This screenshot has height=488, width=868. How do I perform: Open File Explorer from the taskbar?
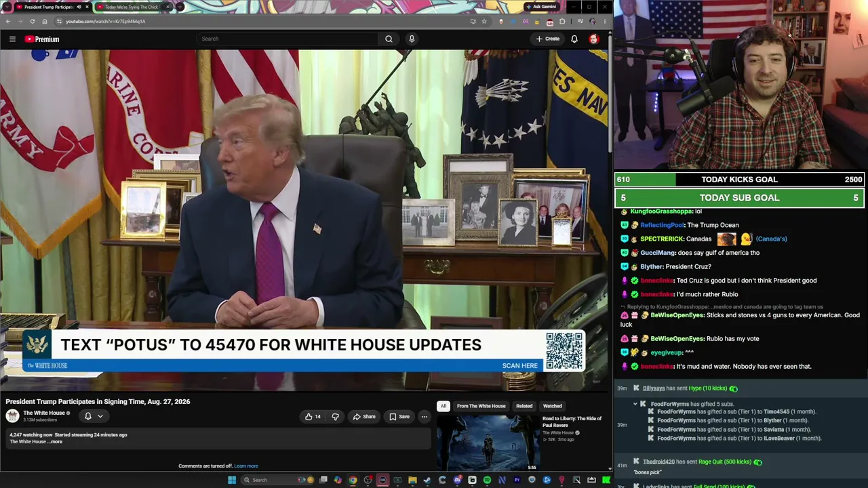pyautogui.click(x=412, y=480)
